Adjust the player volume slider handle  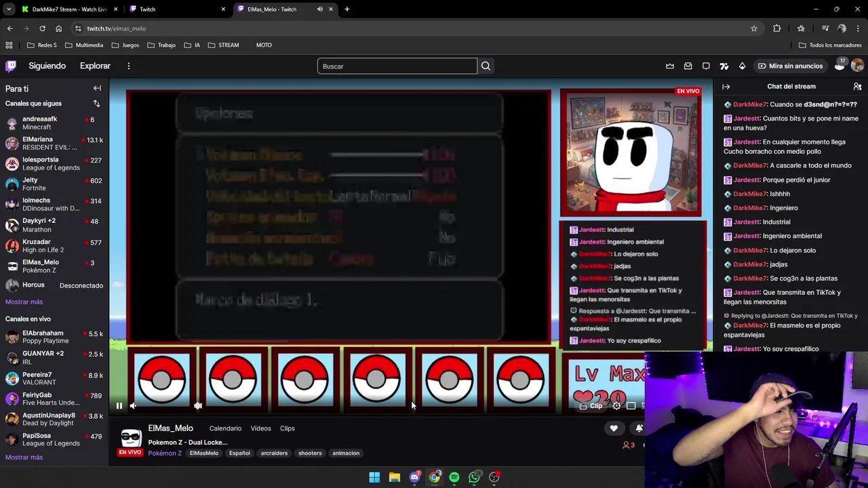point(197,406)
